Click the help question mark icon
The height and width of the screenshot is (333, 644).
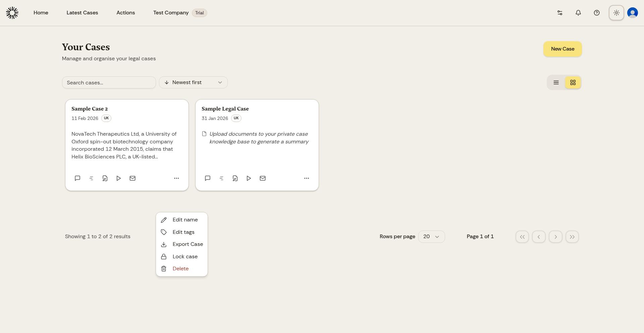coord(597,13)
